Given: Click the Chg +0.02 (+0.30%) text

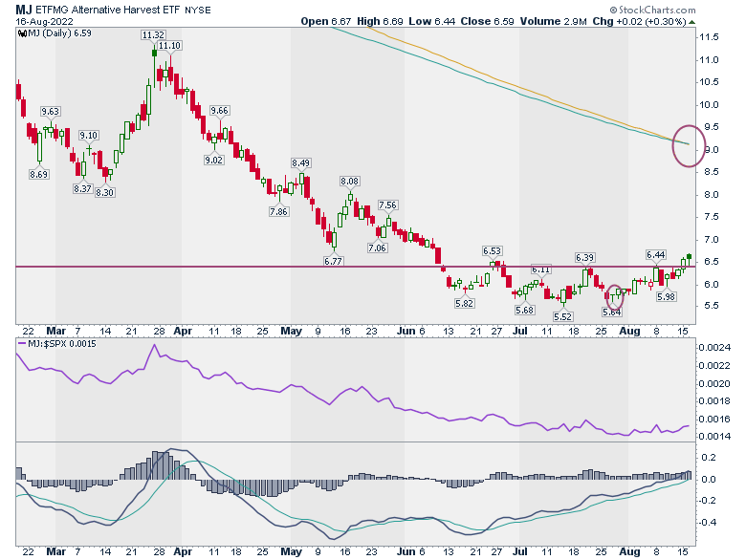Looking at the screenshot, I should coord(640,21).
